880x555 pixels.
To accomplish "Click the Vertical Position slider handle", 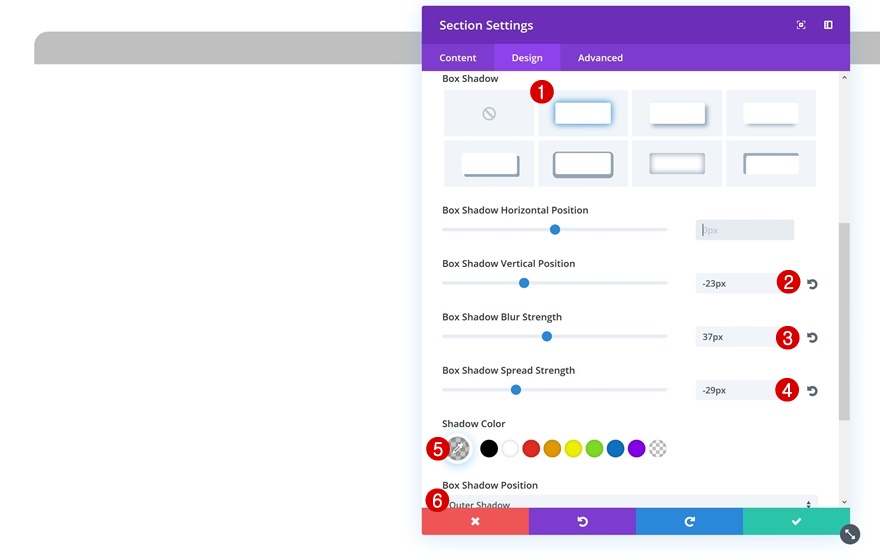I will point(524,283).
